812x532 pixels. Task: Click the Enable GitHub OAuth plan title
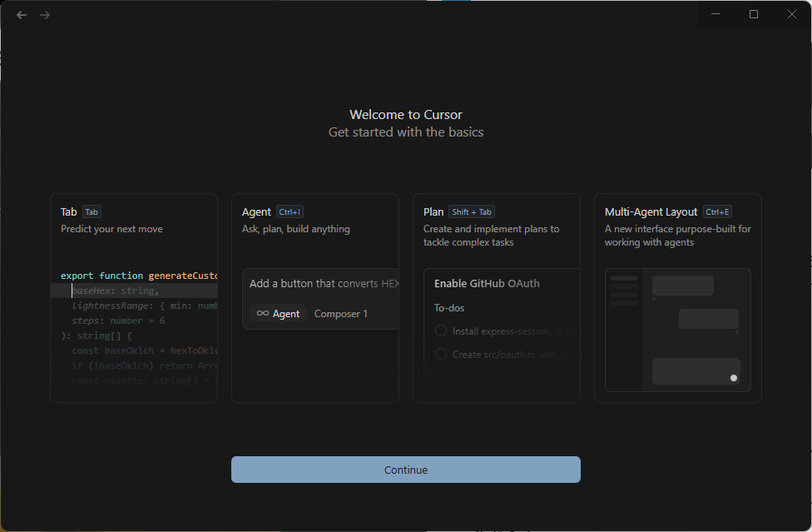pyautogui.click(x=487, y=284)
